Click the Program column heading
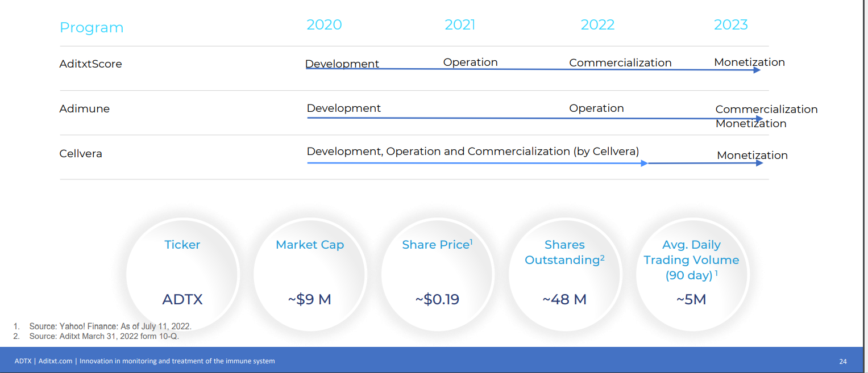The width and height of the screenshot is (868, 373). [x=92, y=28]
